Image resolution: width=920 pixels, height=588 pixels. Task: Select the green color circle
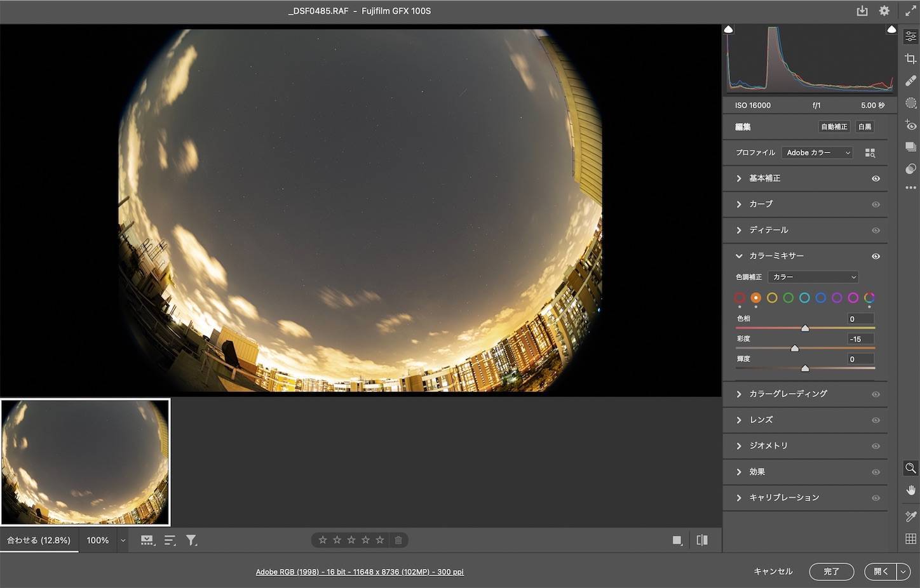(x=788, y=298)
